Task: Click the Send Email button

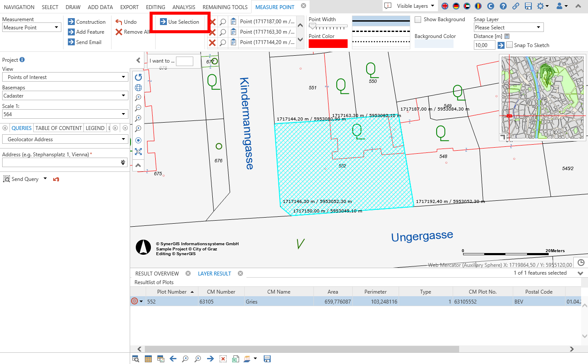Action: pos(86,42)
